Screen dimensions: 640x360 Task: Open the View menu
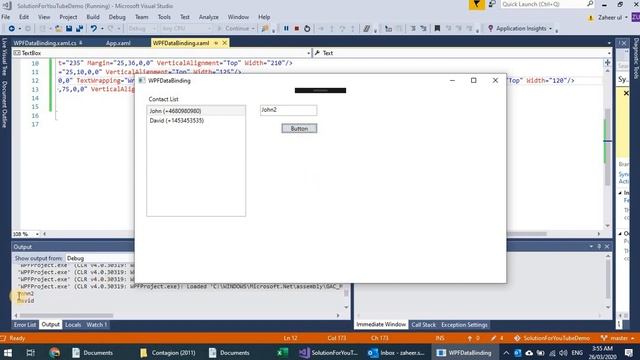[x=44, y=17]
